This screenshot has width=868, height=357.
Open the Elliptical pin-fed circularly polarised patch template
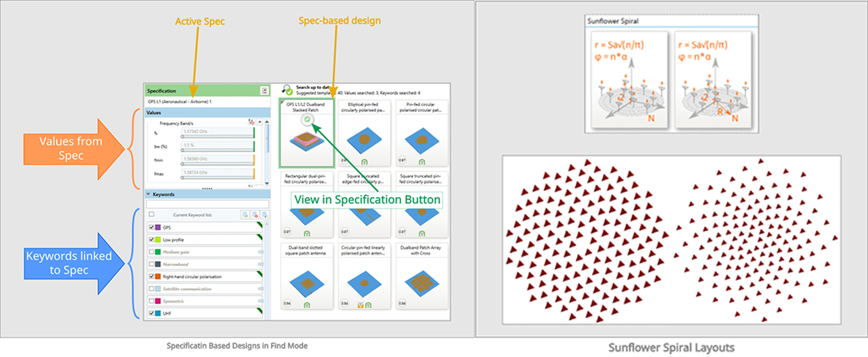(363, 133)
